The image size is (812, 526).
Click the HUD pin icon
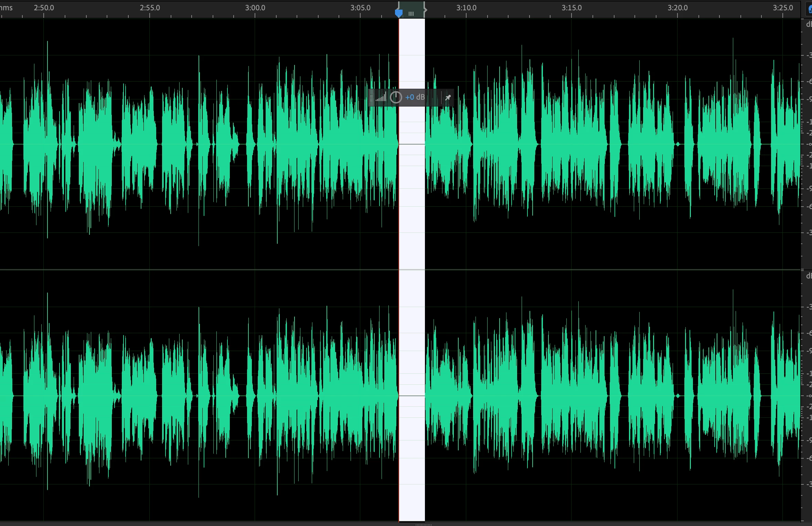tap(448, 98)
